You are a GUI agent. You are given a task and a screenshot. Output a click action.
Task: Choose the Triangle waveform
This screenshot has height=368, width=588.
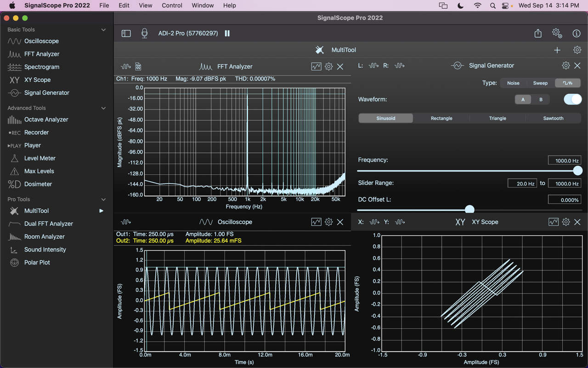(x=498, y=118)
